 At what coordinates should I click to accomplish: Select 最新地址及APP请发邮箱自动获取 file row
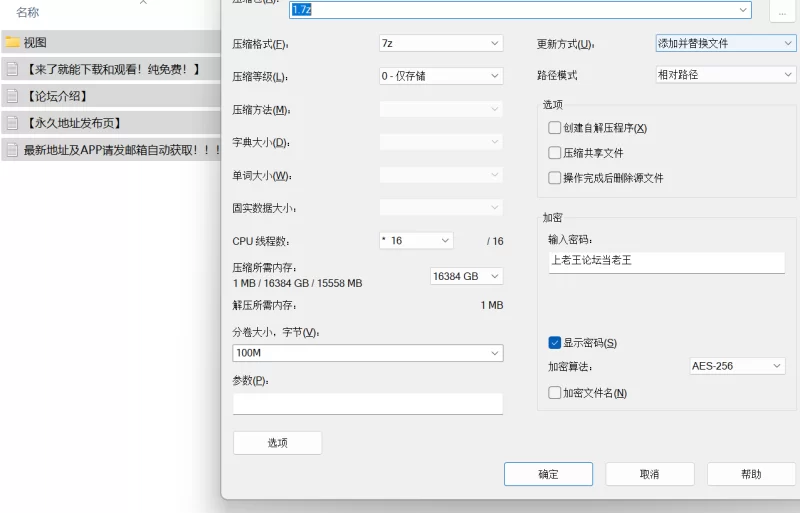[x=111, y=150]
